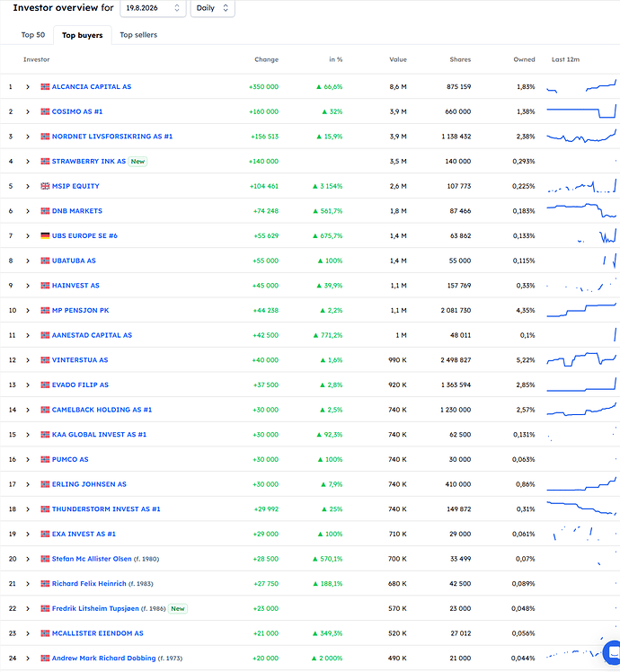The width and height of the screenshot is (620, 672).
Task: Click the 5,22% owned value
Action: coord(526,360)
